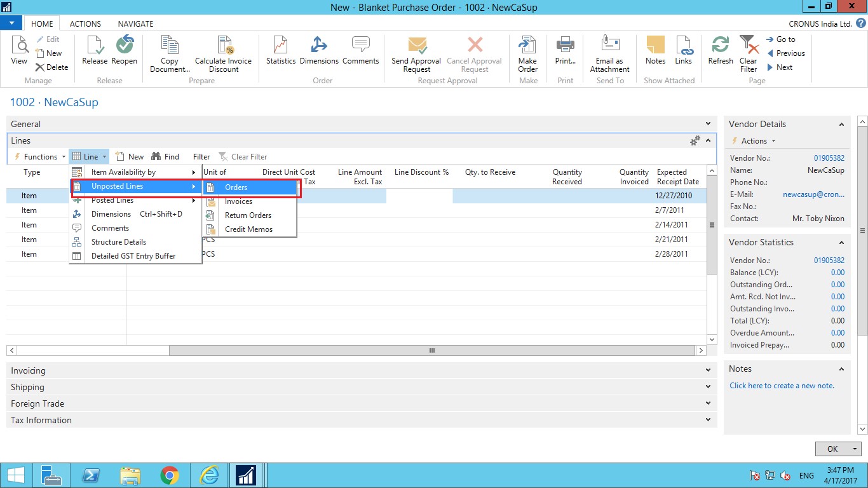Viewport: 868px width, 488px height.
Task: Click Go to in Page group
Action: (780, 39)
